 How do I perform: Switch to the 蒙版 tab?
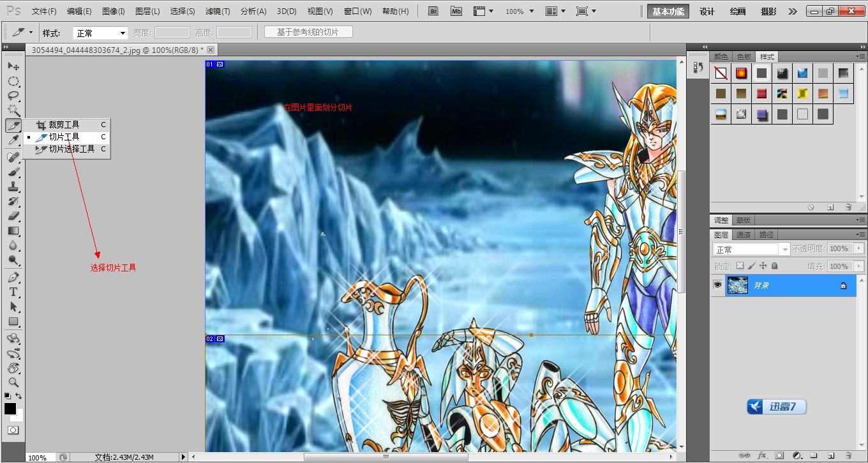[743, 220]
